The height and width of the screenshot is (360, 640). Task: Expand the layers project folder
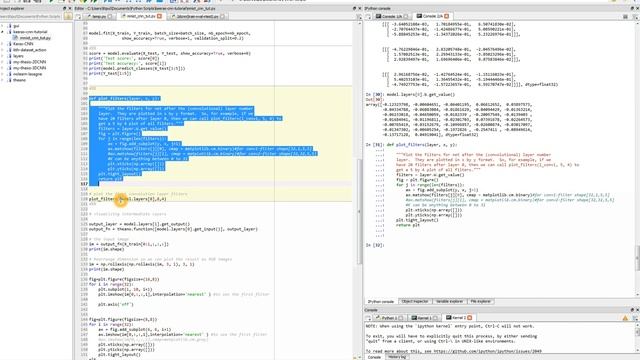coord(2,56)
